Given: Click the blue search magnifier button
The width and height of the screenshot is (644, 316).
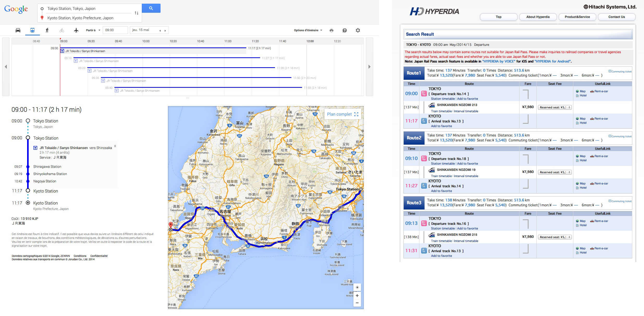Looking at the screenshot, I should (151, 8).
